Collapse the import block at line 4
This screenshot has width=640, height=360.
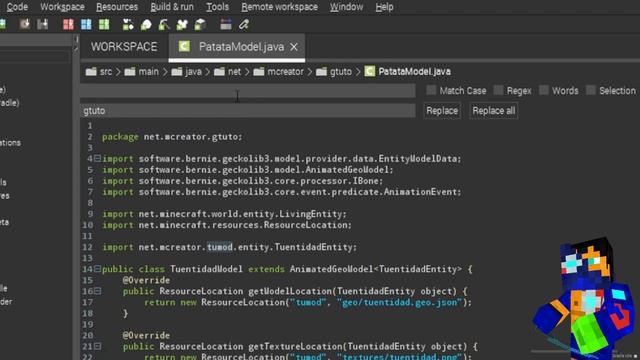tap(98, 158)
